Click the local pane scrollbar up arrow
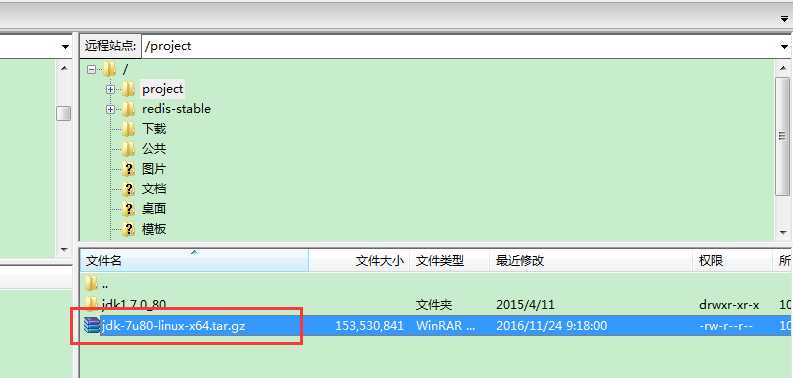 coord(64,67)
